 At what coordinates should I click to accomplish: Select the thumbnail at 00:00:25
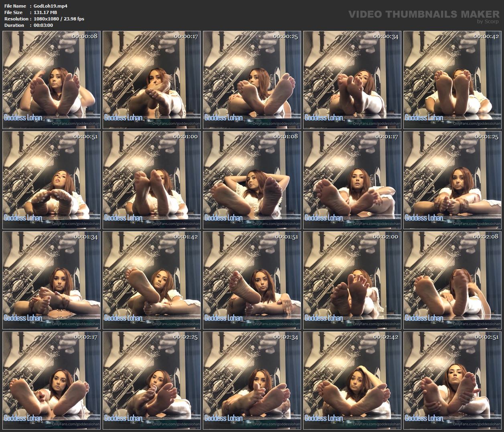tap(252, 80)
